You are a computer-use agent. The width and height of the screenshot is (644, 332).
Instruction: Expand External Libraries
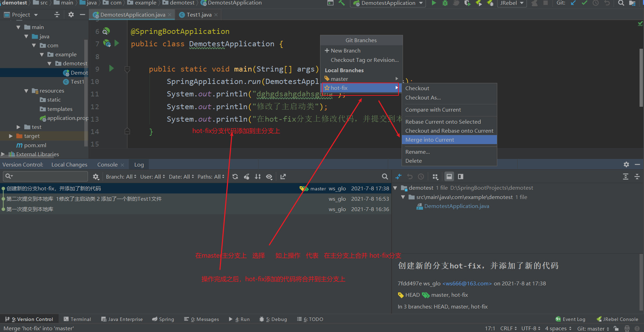point(3,154)
